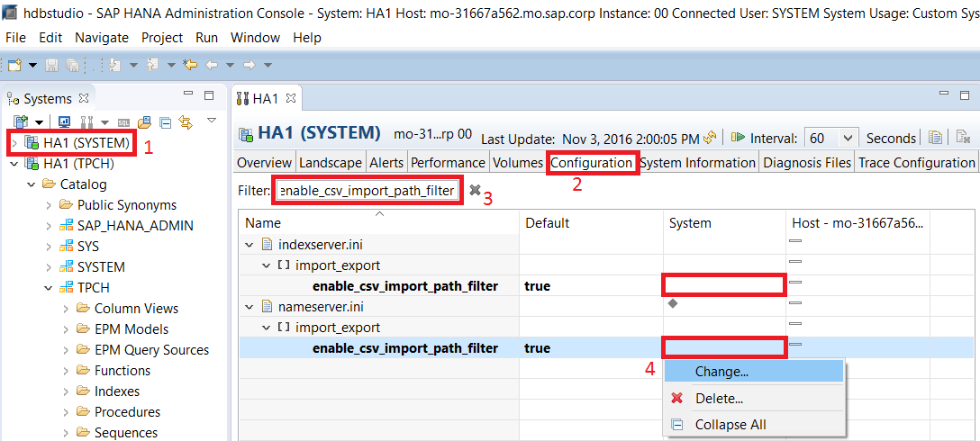Open the dropdown next to Administration icon
The height and width of the screenshot is (441, 980).
pyautogui.click(x=105, y=121)
